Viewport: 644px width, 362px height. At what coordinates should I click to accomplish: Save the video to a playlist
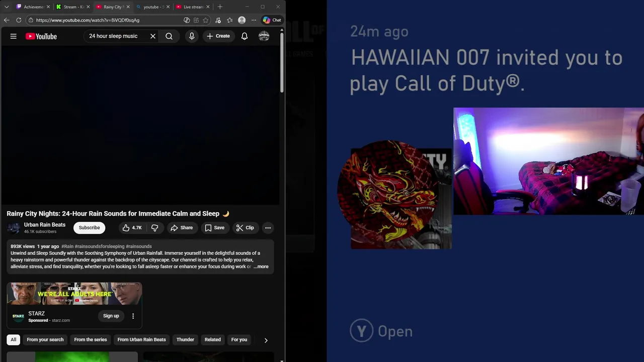click(214, 228)
